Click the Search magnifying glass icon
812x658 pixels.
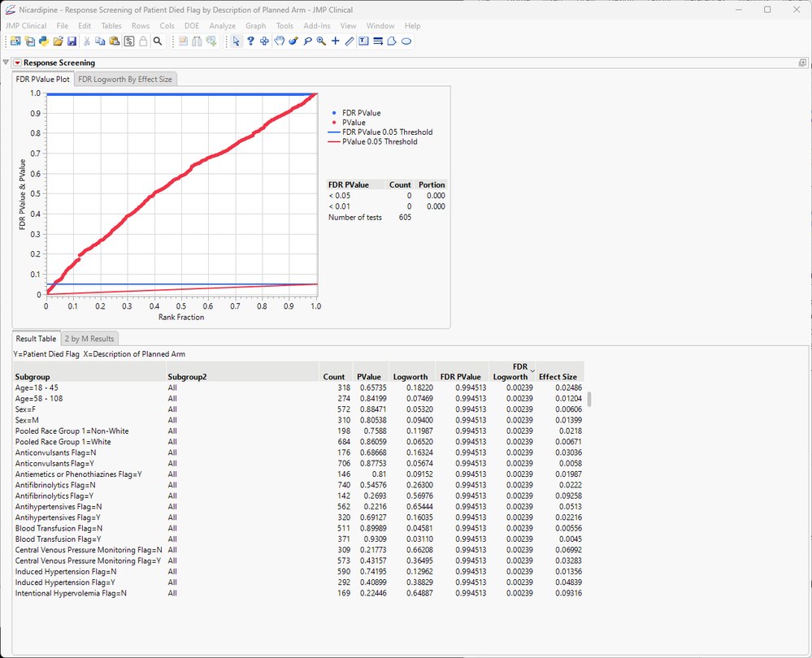click(158, 41)
